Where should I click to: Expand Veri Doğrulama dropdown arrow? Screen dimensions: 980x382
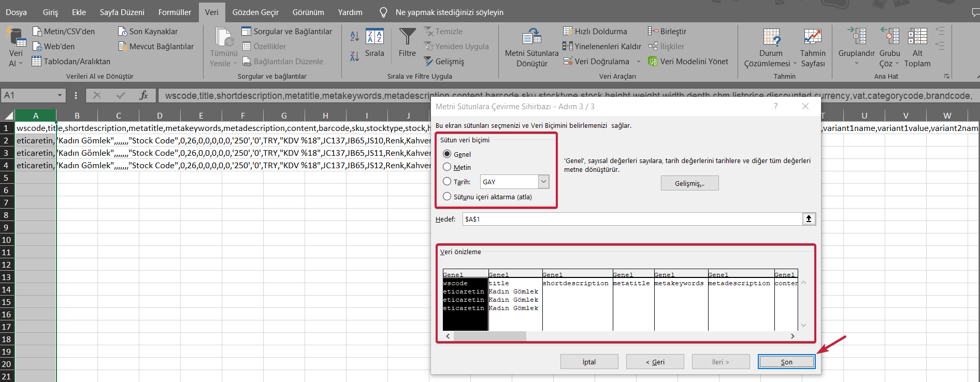(638, 61)
